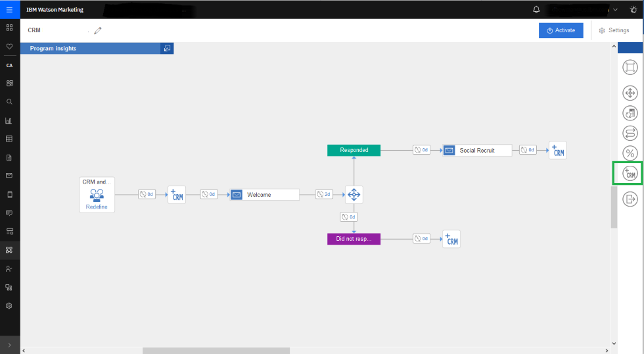The width and height of the screenshot is (644, 354).
Task: Pick the third palette tool below decision
Action: [630, 113]
